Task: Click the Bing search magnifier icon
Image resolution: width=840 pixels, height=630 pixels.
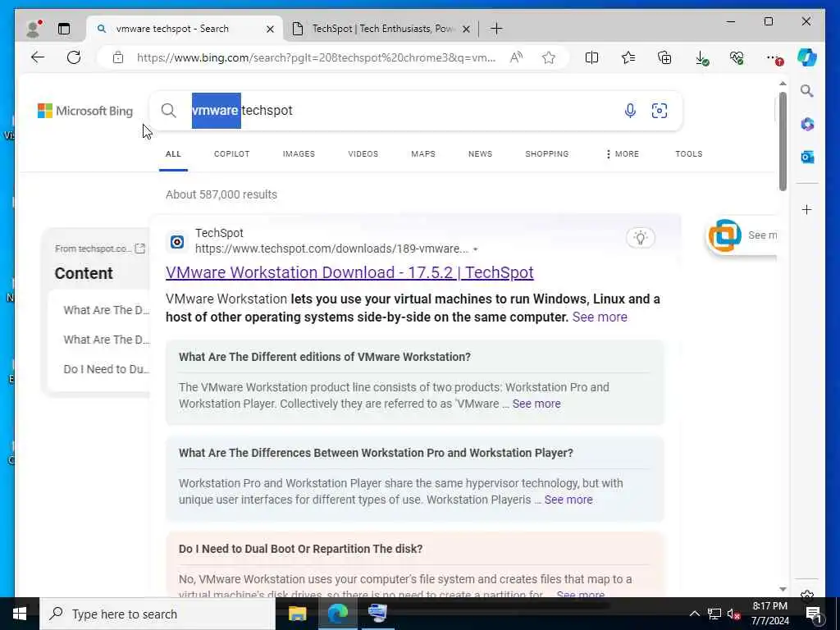Action: click(168, 111)
